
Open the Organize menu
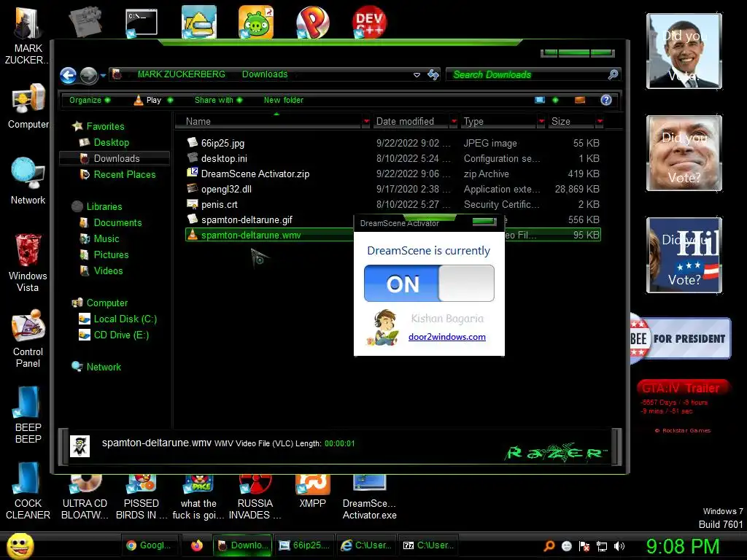(x=90, y=100)
